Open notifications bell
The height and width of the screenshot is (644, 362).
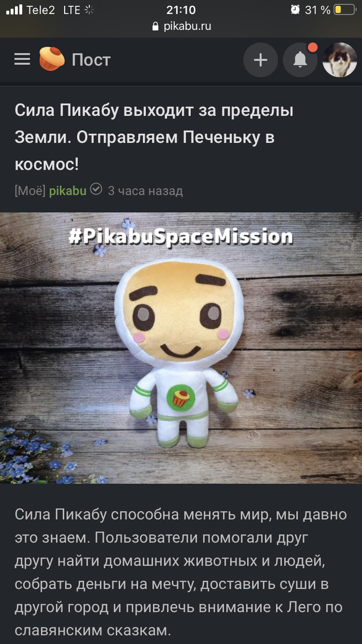coord(300,60)
